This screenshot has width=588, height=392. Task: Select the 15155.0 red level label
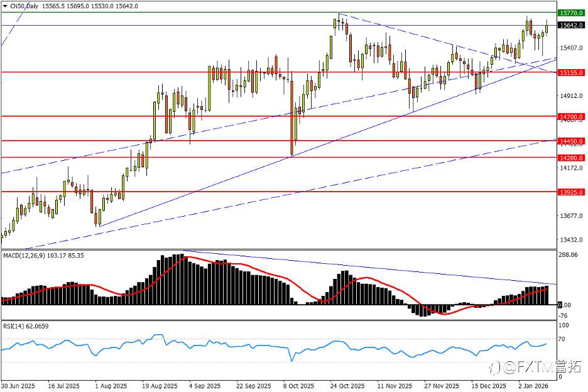pos(571,73)
